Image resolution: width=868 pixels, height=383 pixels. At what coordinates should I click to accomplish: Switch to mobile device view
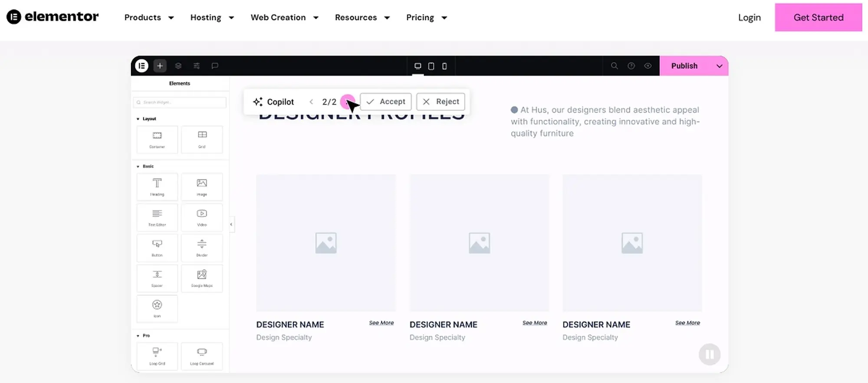[x=444, y=66]
